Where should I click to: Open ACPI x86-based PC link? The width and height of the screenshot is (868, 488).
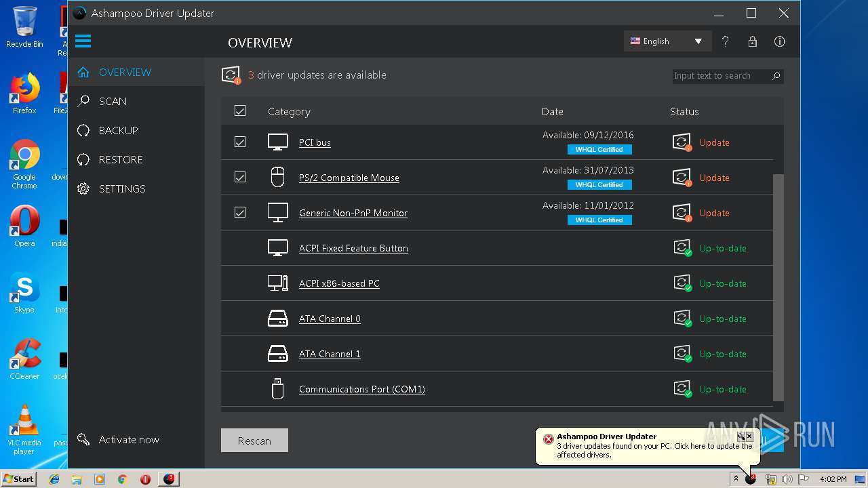click(339, 283)
